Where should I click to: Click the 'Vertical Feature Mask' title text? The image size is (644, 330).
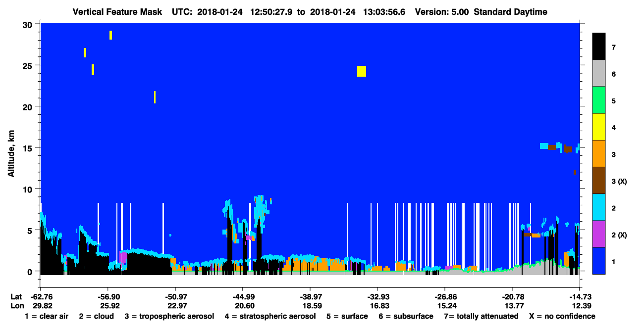[117, 12]
